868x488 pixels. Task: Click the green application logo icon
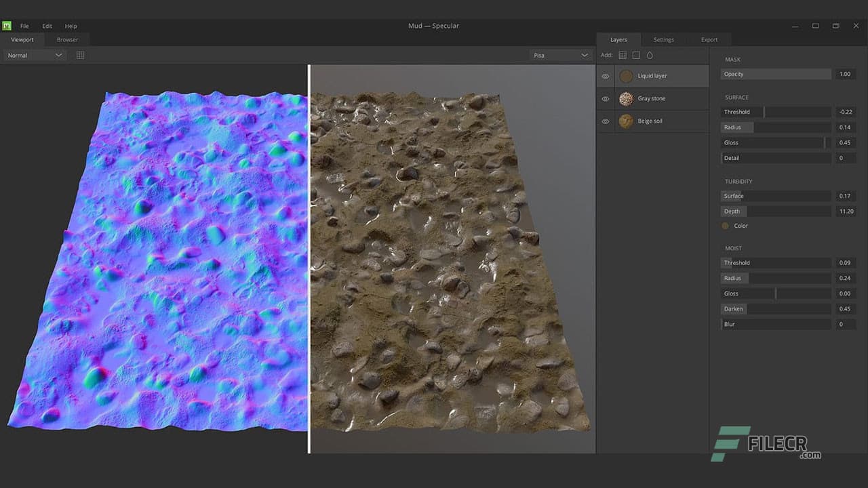pos(7,25)
